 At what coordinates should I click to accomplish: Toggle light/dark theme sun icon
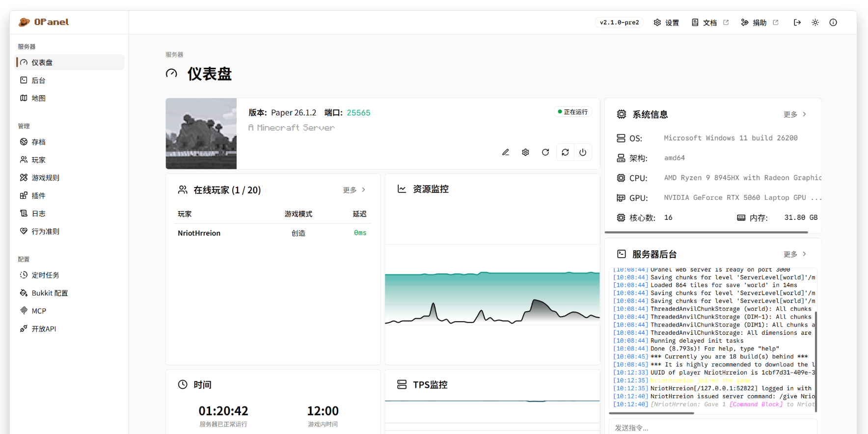coord(815,23)
